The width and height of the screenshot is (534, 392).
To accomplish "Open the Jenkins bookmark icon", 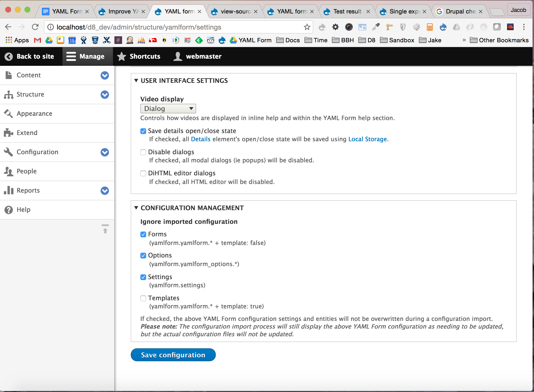I will pos(130,40).
